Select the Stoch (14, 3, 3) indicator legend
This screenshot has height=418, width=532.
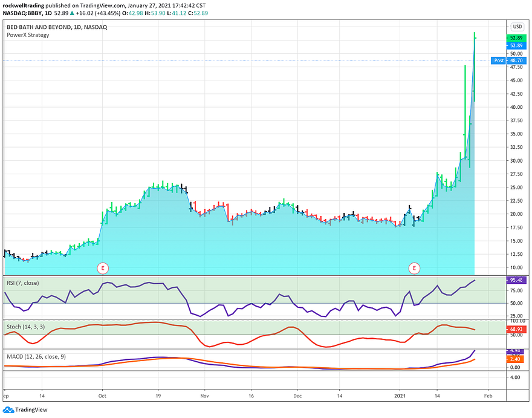click(26, 327)
